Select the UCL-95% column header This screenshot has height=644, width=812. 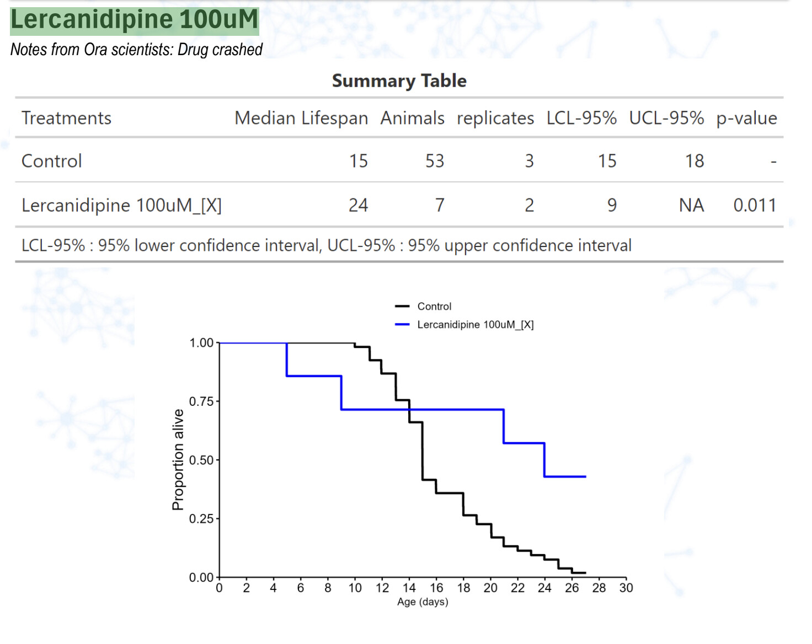click(666, 118)
